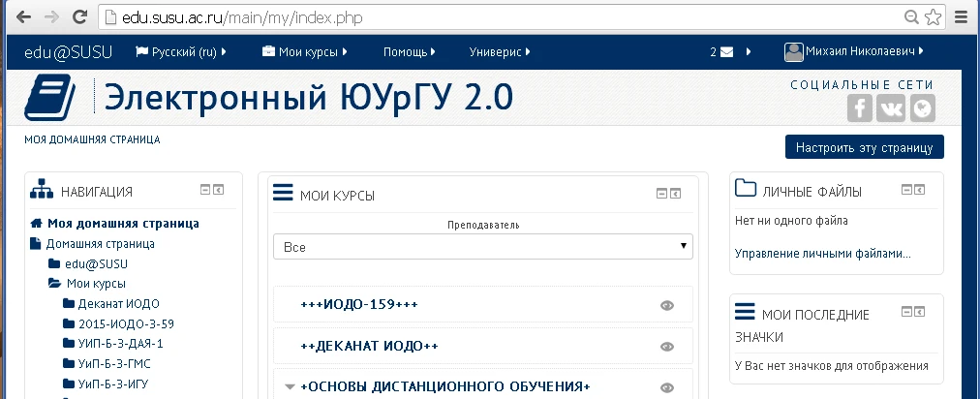Image resolution: width=980 pixels, height=399 pixels.
Task: Open Управление личными файлами link
Action: tap(822, 254)
